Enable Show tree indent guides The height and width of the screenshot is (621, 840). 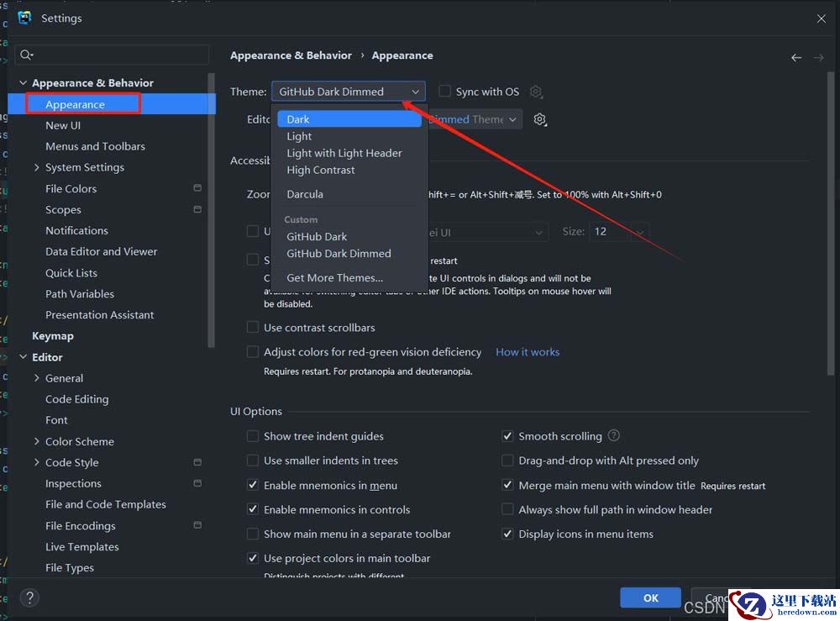[252, 436]
